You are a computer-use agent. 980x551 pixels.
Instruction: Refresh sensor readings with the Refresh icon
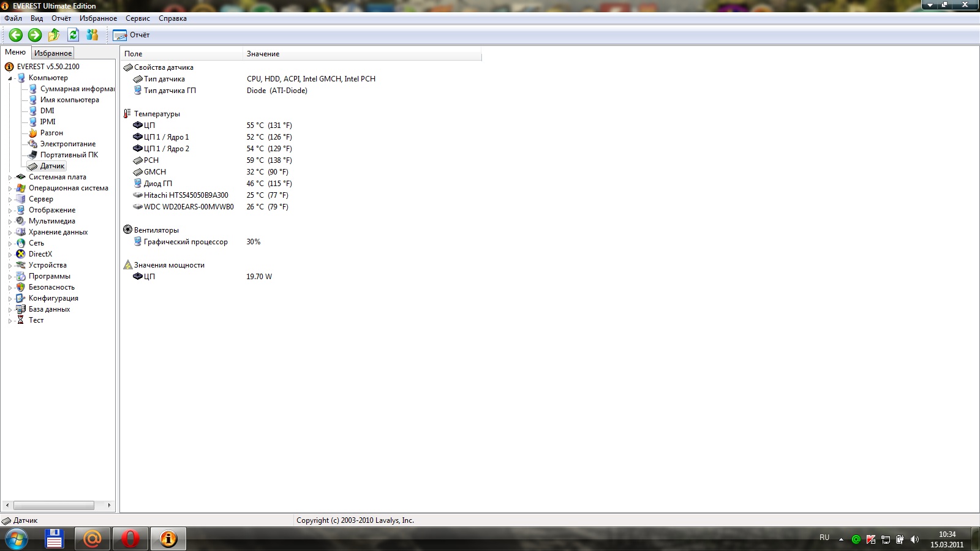coord(73,35)
